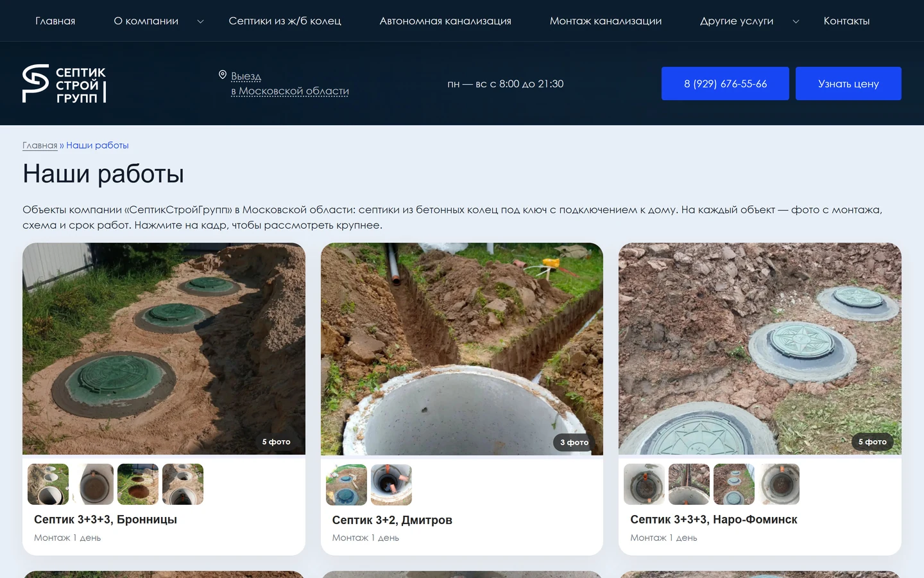Click third small thumbnail under Наро-Фоминск card
The image size is (924, 578).
point(734,484)
